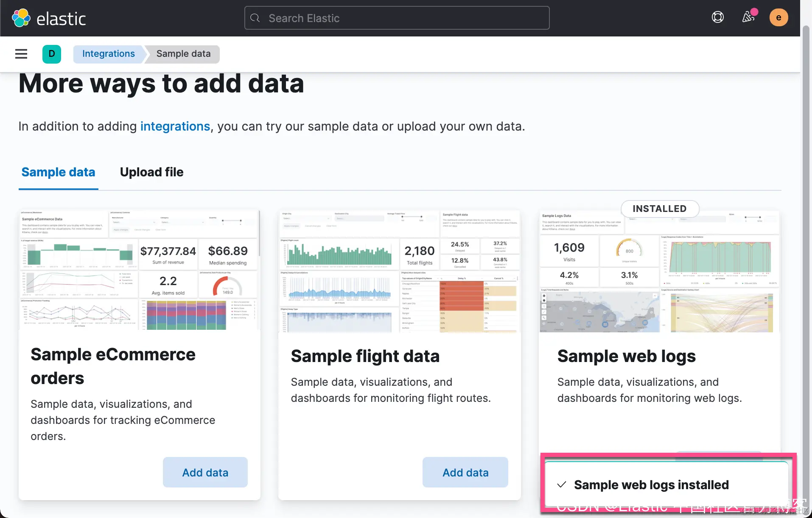
Task: Click the search magnifier icon
Action: [255, 18]
